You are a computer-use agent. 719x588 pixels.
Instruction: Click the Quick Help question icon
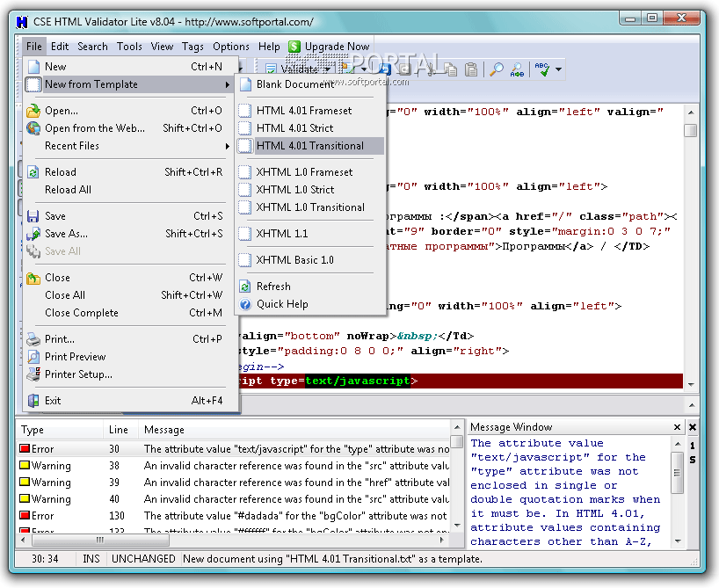pos(245,304)
